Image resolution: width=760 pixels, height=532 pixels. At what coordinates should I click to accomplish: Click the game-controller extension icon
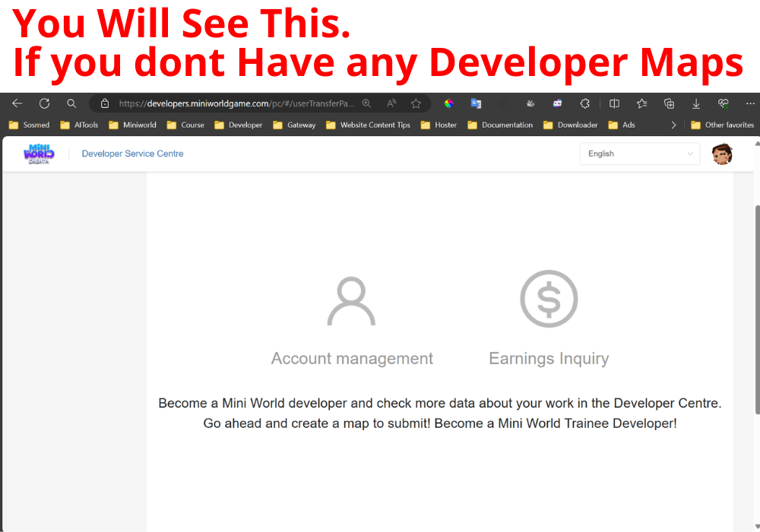(x=557, y=103)
